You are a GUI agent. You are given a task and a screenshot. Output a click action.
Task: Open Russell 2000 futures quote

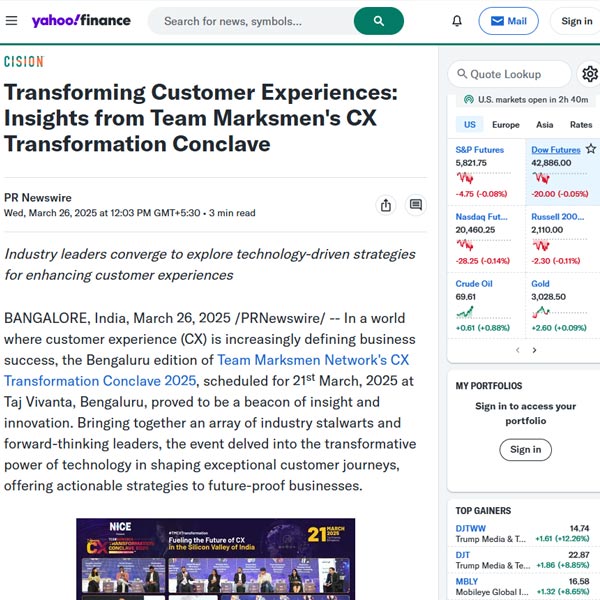pos(558,217)
